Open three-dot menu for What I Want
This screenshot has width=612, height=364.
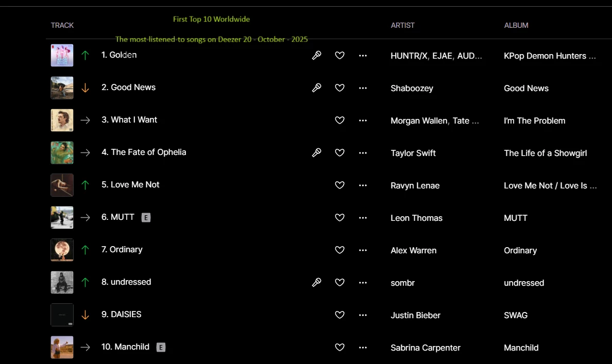363,120
